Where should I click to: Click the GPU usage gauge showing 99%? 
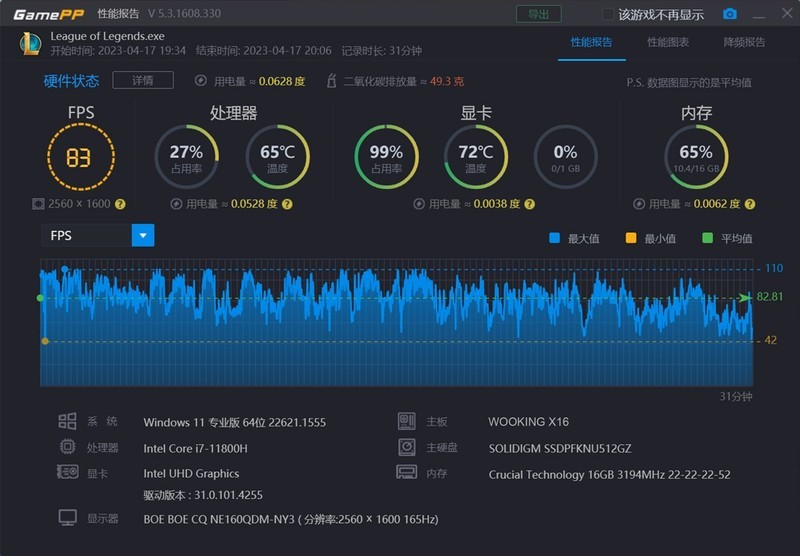coord(386,157)
